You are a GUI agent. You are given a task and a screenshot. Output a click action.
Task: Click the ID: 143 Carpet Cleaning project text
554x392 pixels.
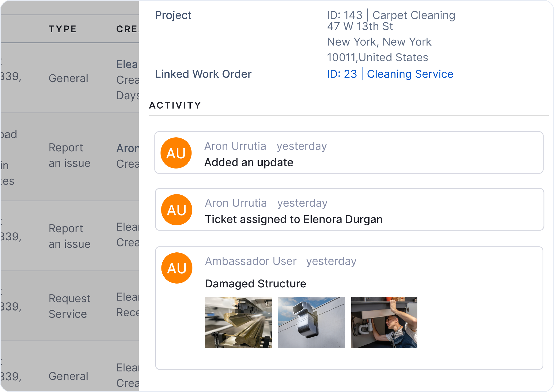pos(391,15)
